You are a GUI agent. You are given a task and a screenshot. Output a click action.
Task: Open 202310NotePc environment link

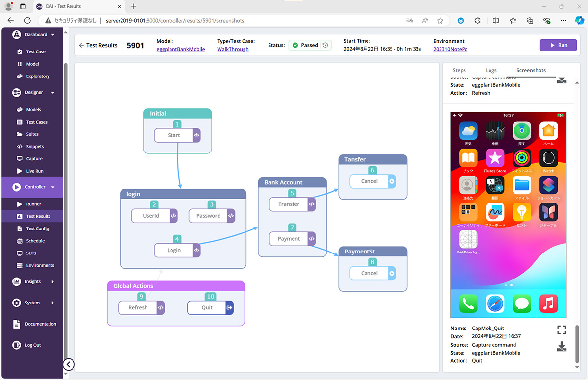(x=450, y=49)
